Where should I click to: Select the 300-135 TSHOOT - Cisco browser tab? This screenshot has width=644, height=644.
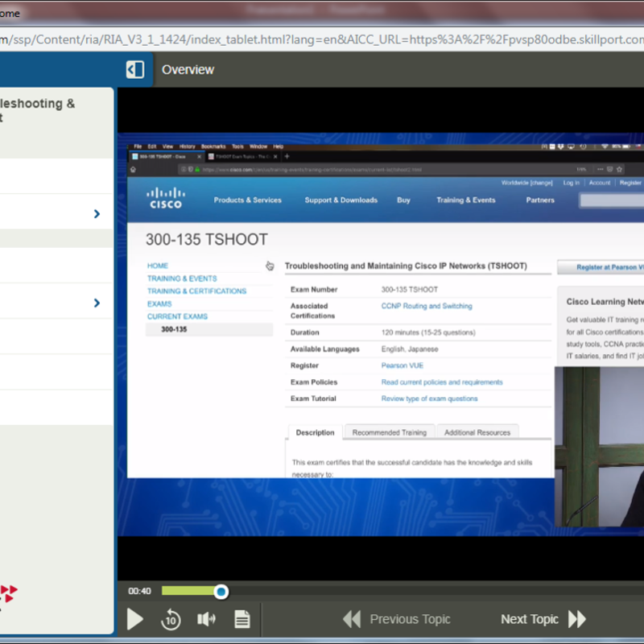[166, 156]
